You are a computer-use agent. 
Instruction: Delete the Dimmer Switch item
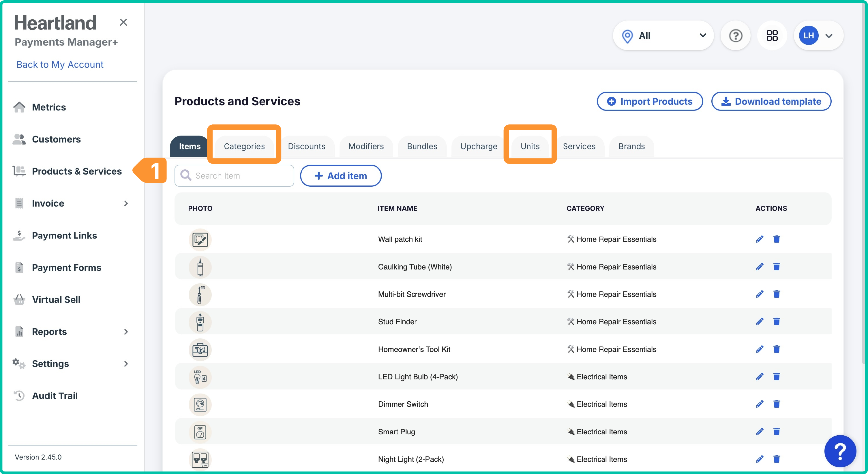tap(776, 404)
